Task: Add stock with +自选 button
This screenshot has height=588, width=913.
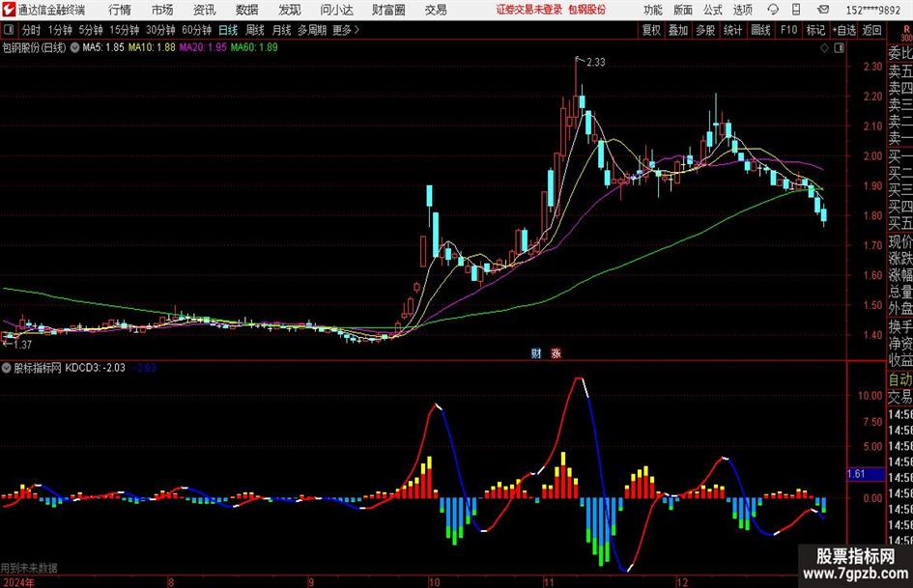Action: click(843, 30)
